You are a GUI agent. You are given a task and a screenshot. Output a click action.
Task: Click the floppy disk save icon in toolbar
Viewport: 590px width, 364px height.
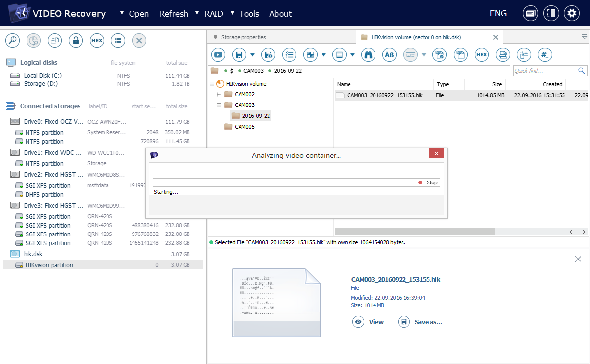coord(239,55)
